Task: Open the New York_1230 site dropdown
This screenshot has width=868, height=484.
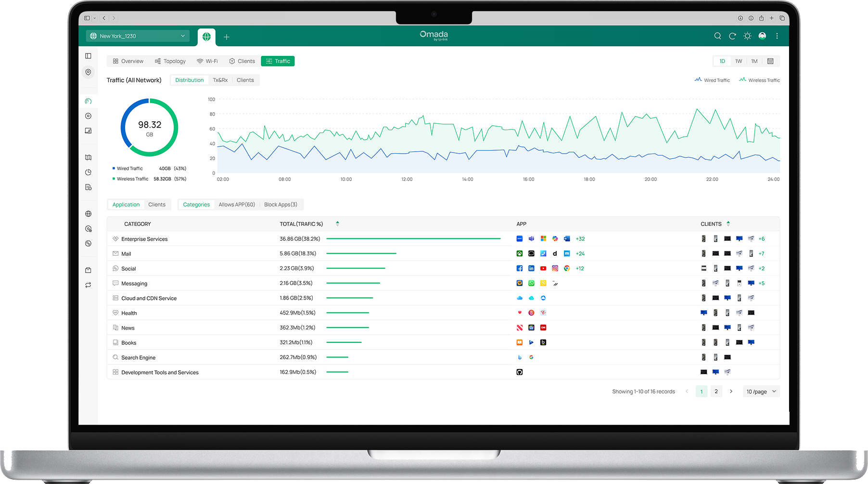Action: 138,36
